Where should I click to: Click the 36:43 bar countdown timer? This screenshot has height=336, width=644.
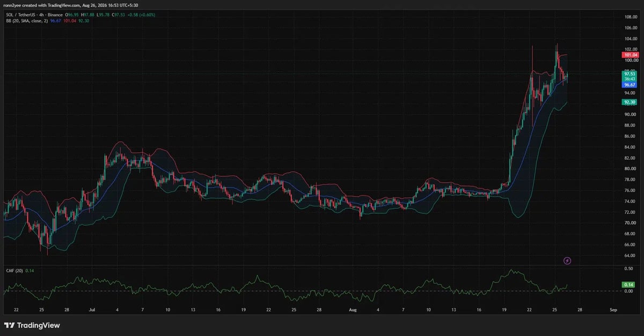coord(630,79)
